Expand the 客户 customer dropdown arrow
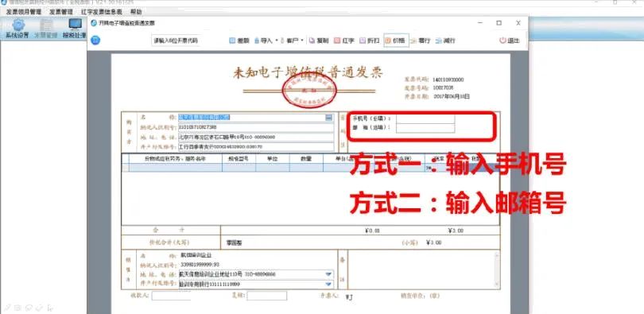Viewport: 644px width, 314px height. pos(302,41)
